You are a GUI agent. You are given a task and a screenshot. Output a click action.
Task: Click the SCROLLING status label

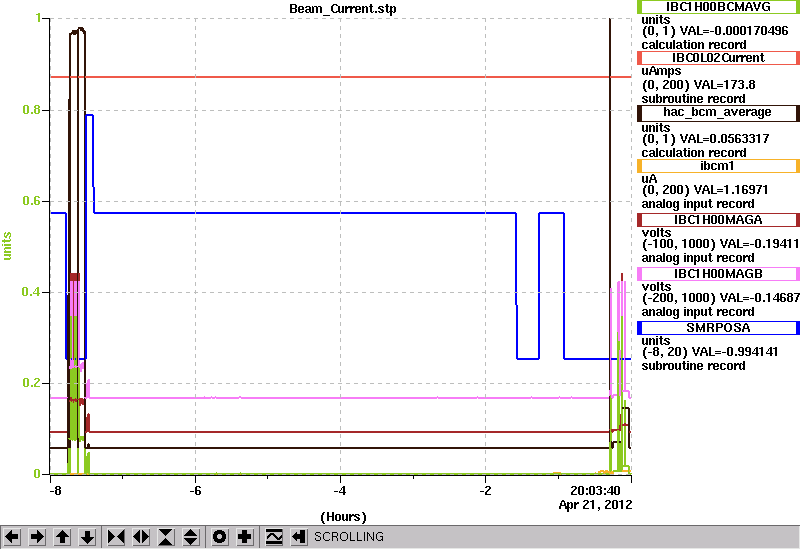(x=349, y=537)
